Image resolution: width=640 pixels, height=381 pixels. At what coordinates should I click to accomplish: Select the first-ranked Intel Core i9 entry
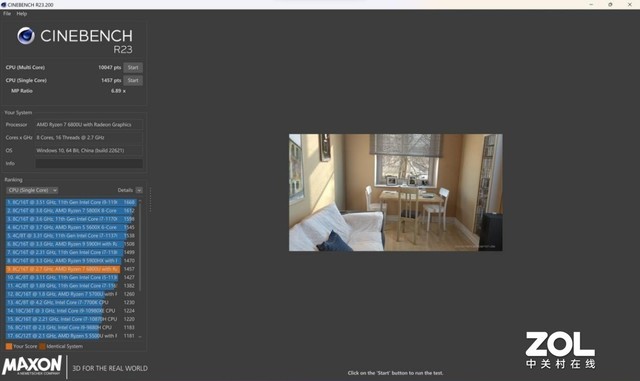(x=70, y=202)
